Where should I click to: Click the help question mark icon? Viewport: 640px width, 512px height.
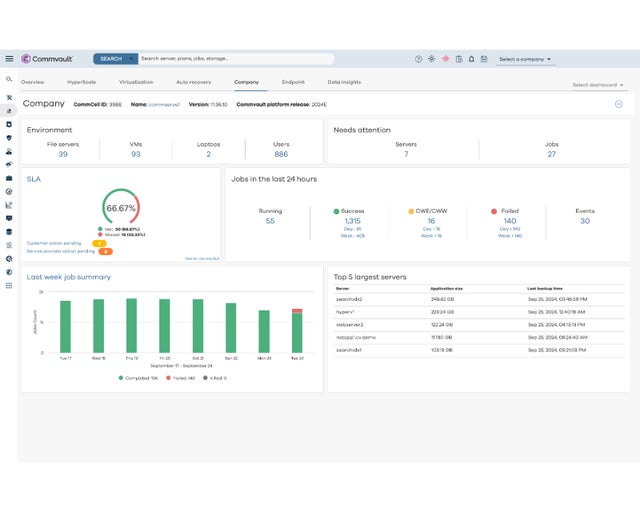(419, 59)
